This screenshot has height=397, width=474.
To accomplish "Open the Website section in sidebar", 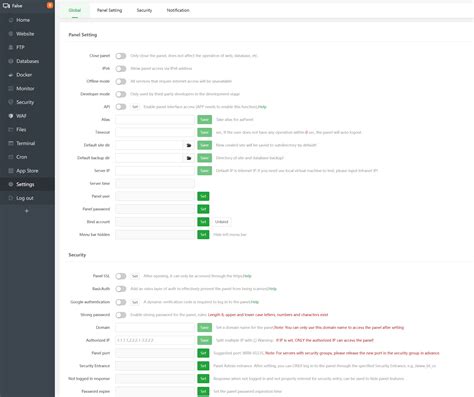I will pos(27,34).
